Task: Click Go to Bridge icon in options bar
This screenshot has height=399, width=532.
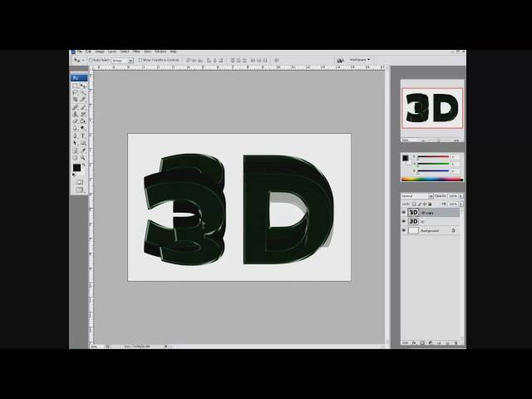Action: 340,60
